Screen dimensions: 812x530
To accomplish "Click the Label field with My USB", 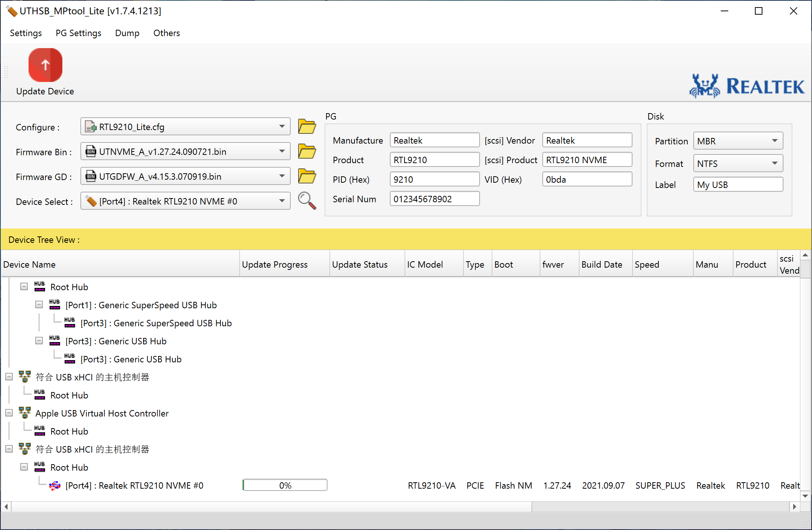I will (738, 185).
